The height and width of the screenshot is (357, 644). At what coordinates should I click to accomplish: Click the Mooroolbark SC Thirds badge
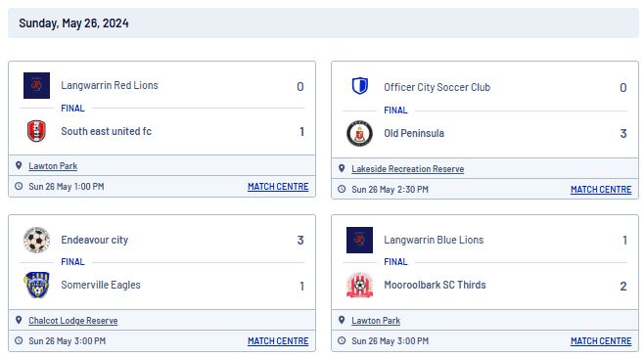[359, 285]
